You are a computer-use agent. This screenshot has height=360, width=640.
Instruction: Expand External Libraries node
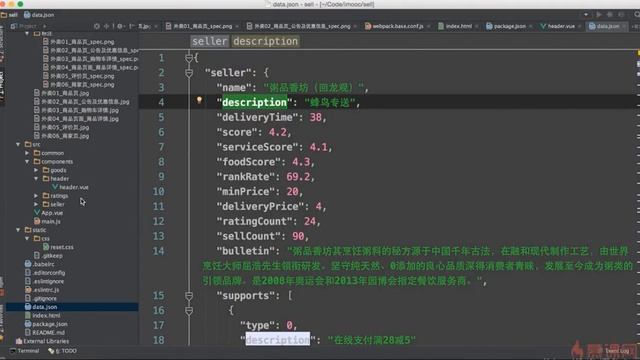coord(42,341)
